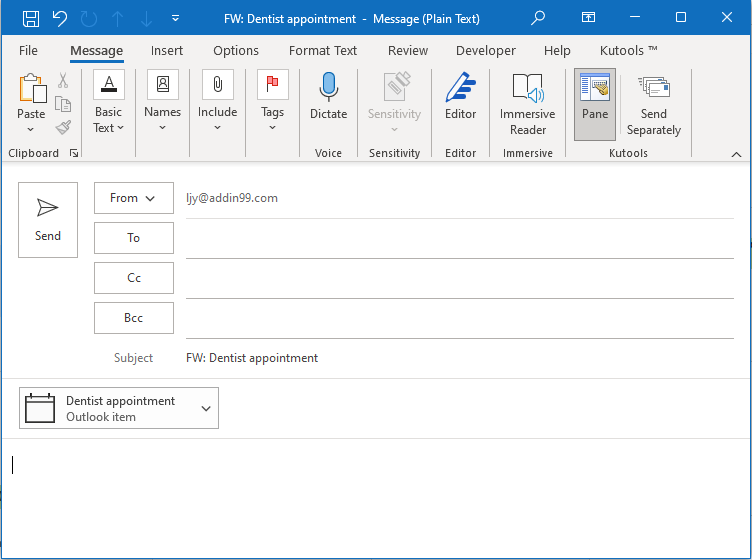Click the ljy@addin99.com sender address

click(232, 198)
